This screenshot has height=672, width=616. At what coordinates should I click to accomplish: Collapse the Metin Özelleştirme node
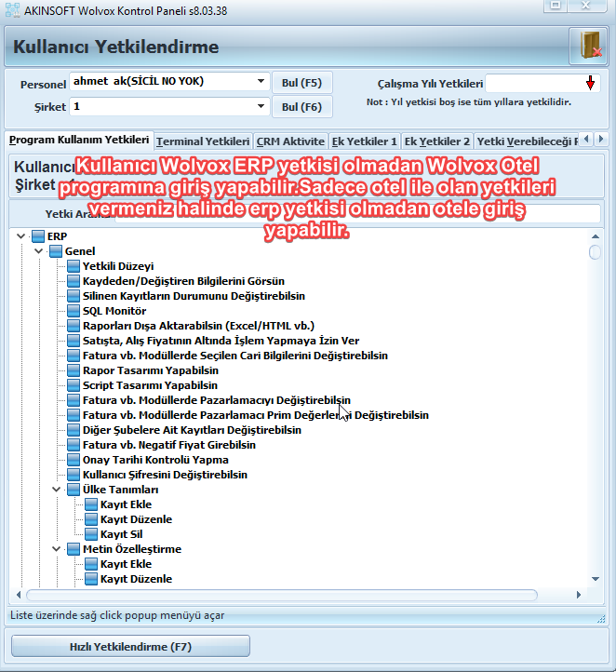(56, 549)
